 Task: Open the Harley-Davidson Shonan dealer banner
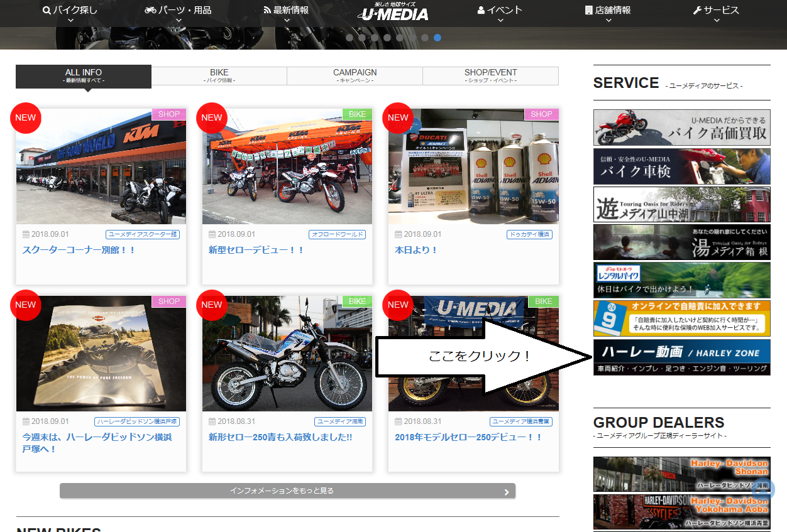[x=681, y=474]
